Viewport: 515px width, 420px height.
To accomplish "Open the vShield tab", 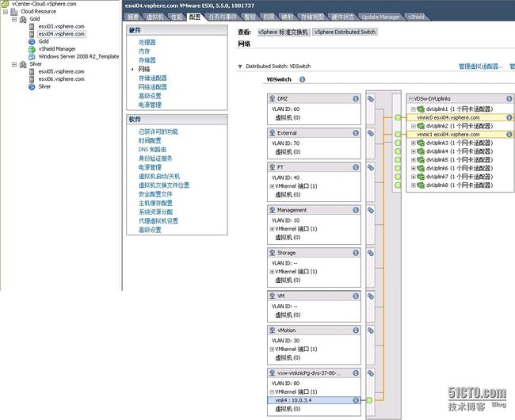I will pos(416,17).
